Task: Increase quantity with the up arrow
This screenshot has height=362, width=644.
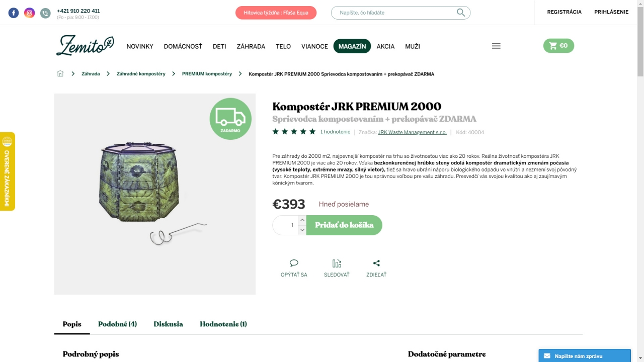Action: point(302,220)
